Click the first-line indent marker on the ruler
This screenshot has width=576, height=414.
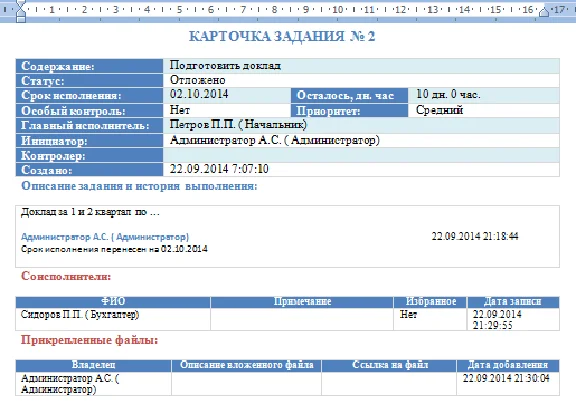click(21, 4)
